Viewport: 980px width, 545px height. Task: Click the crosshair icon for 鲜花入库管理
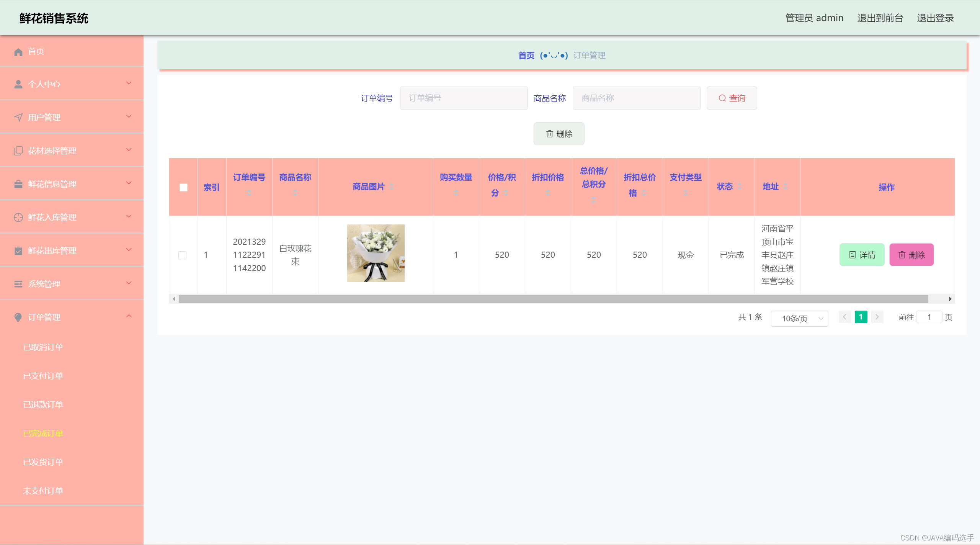coord(18,218)
